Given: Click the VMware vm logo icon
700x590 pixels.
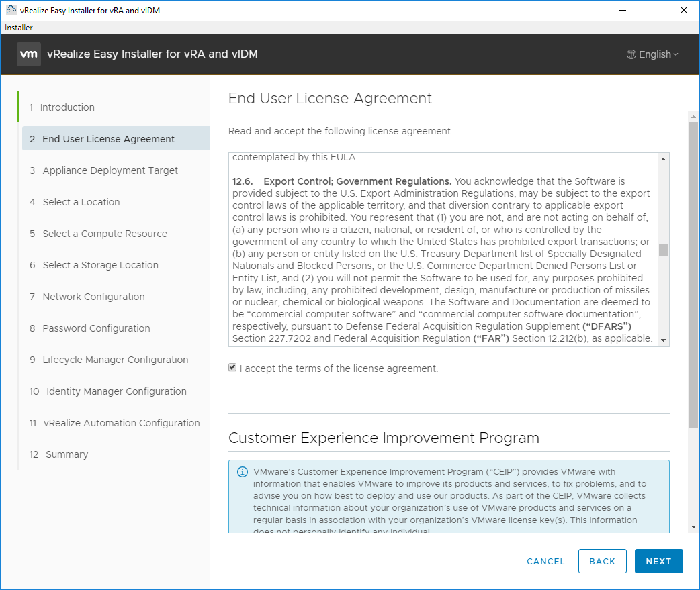Looking at the screenshot, I should tap(29, 54).
